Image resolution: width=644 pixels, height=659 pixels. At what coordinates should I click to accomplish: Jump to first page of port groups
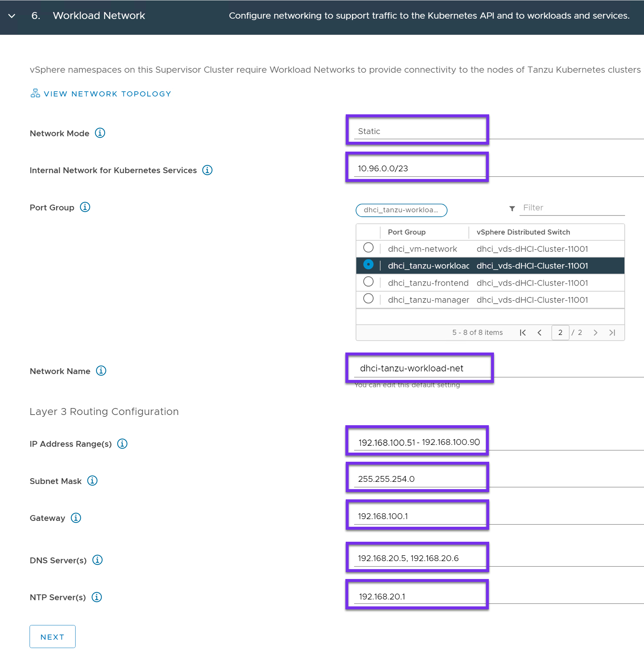(523, 332)
